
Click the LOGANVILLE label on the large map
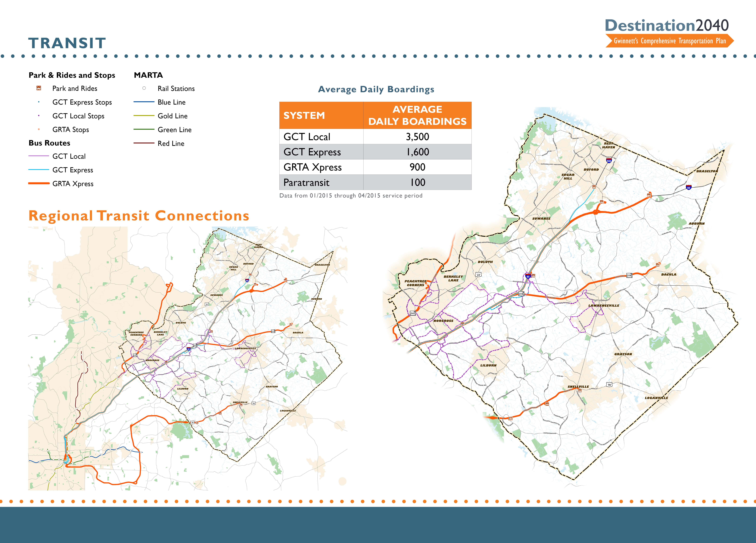(x=656, y=398)
